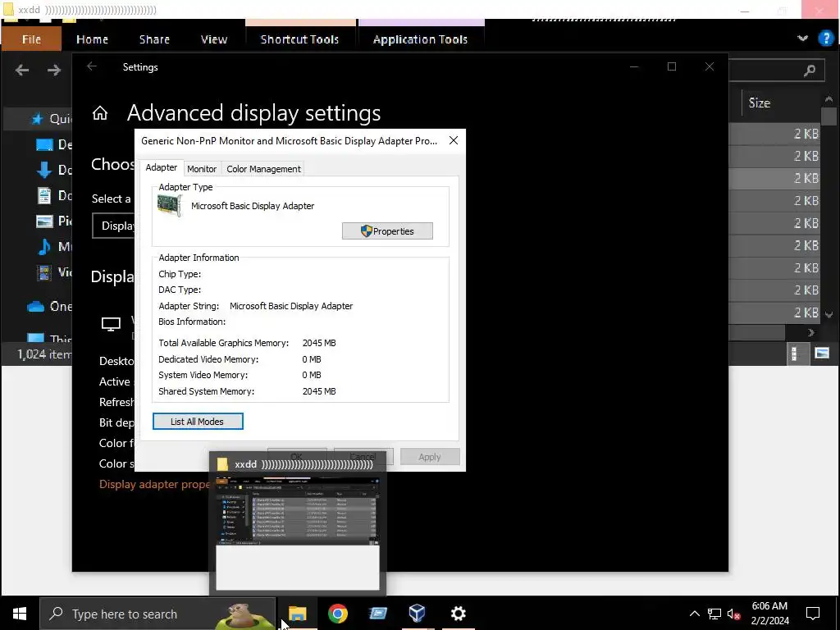Click the File Explorer back arrow

(22, 71)
